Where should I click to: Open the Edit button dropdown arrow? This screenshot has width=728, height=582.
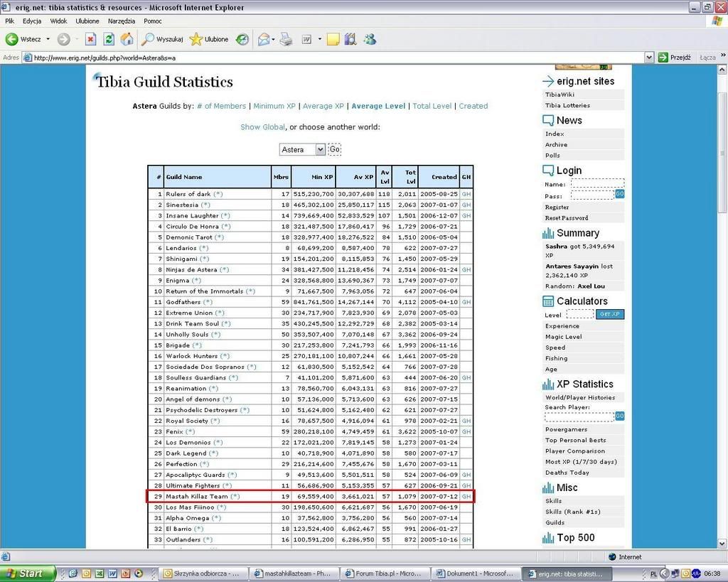click(x=319, y=40)
